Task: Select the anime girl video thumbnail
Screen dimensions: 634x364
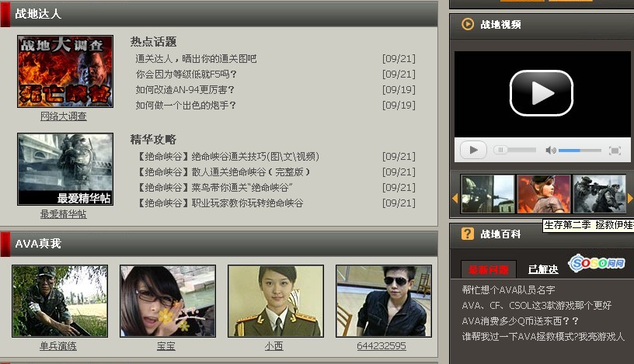Action: pos(543,194)
